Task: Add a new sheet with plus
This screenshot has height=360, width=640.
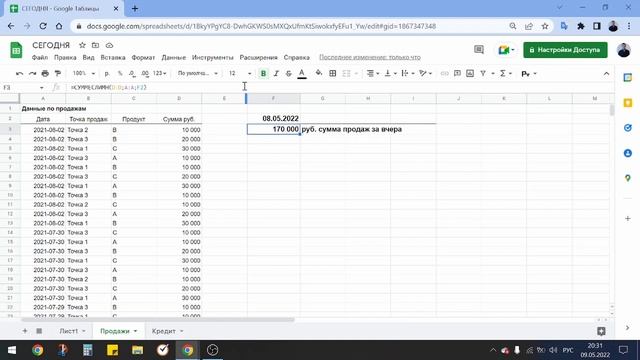Action: coord(25,331)
